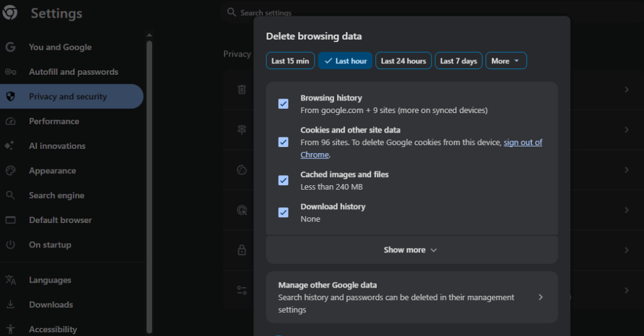Click the key icon for Autofill and passwords
644x336 pixels.
(x=10, y=72)
